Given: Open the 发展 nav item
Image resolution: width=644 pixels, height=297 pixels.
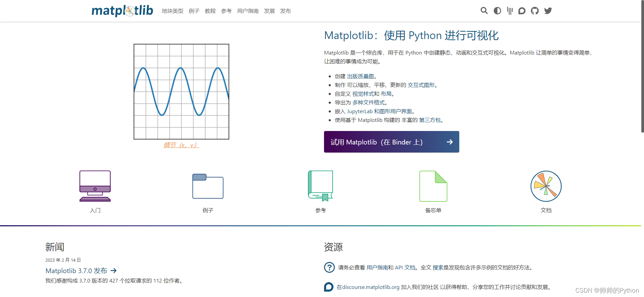Looking at the screenshot, I should 270,11.
